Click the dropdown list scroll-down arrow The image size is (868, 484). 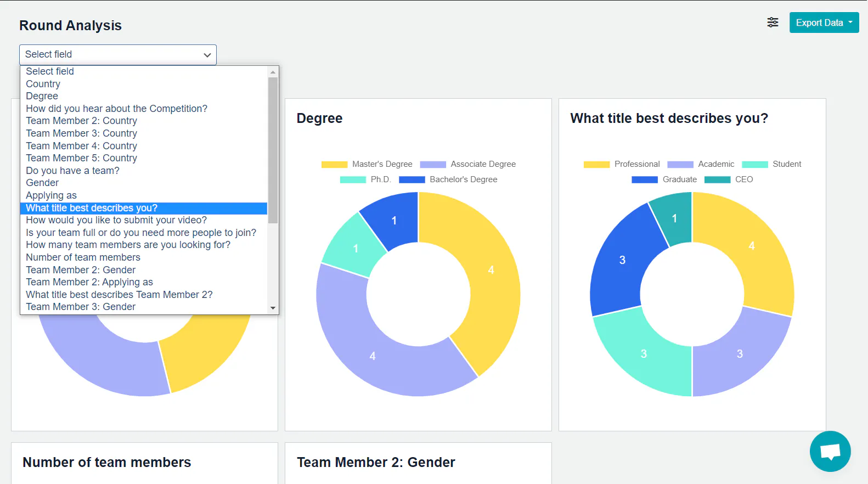[x=273, y=308]
